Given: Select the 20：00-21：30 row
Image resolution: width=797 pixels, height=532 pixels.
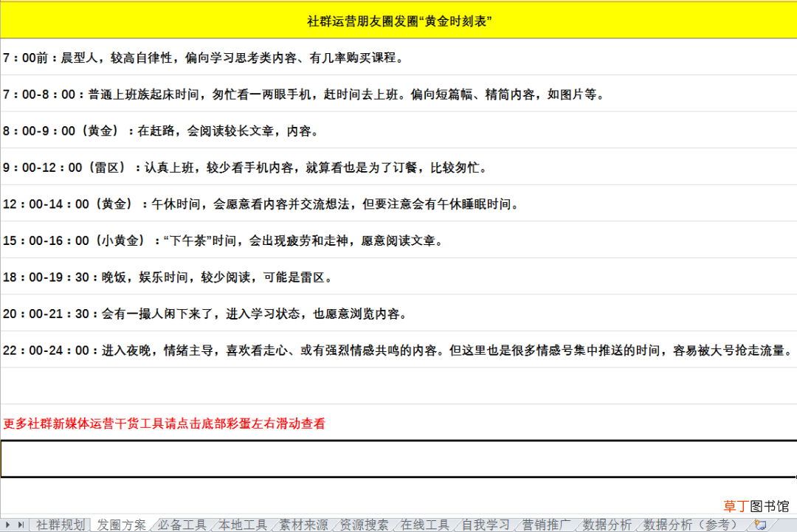Looking at the screenshot, I should point(398,314).
